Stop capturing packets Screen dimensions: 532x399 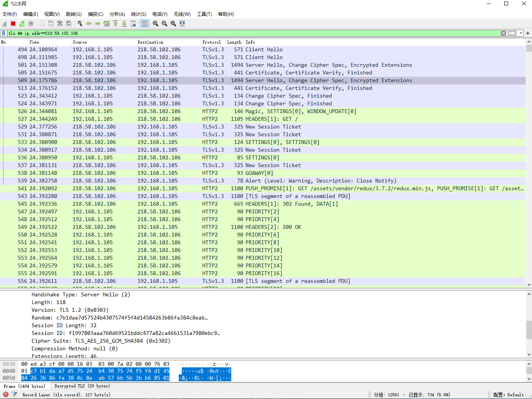pyautogui.click(x=13, y=24)
